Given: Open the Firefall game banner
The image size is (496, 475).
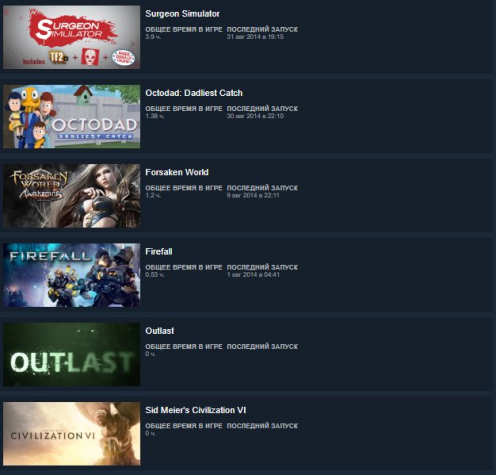Looking at the screenshot, I should (x=72, y=275).
